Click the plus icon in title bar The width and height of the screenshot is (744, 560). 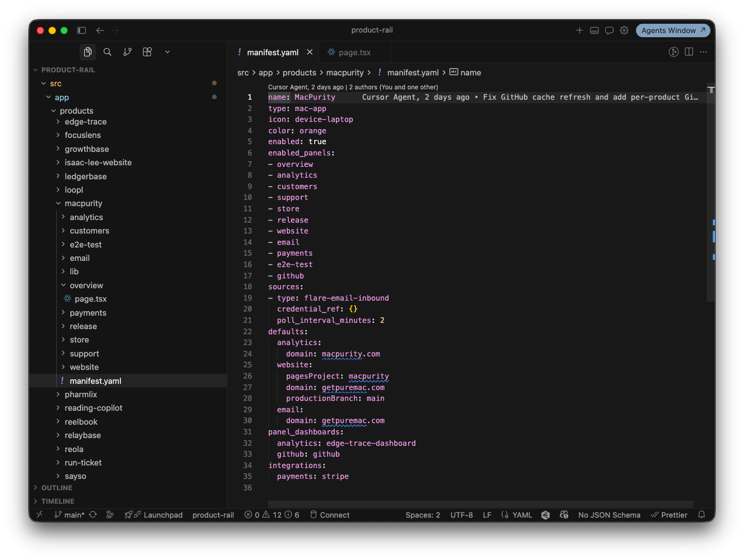coord(580,30)
